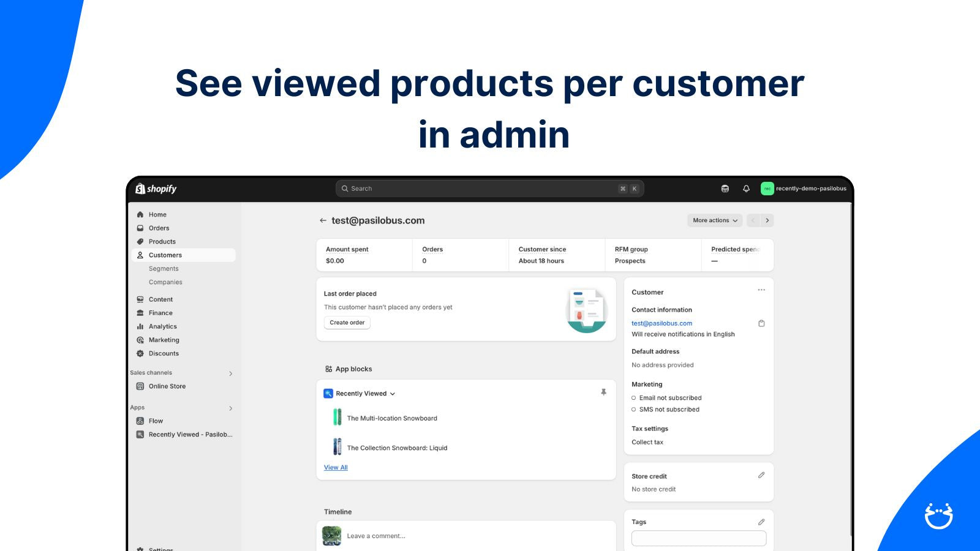Edit Store credit with pencil icon
Screen dimensions: 980x551
761,475
